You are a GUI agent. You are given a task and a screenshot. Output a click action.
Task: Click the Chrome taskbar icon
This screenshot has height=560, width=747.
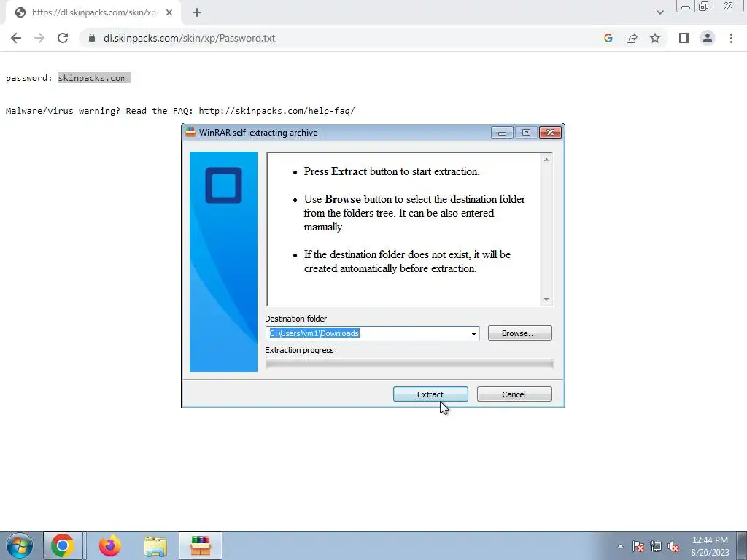(x=63, y=545)
